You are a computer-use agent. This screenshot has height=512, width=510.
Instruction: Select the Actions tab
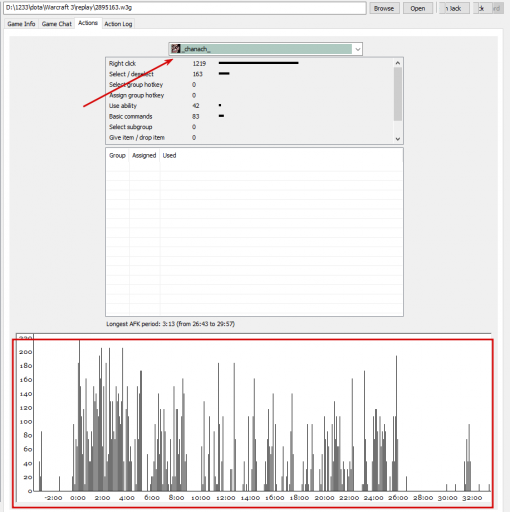[88, 23]
